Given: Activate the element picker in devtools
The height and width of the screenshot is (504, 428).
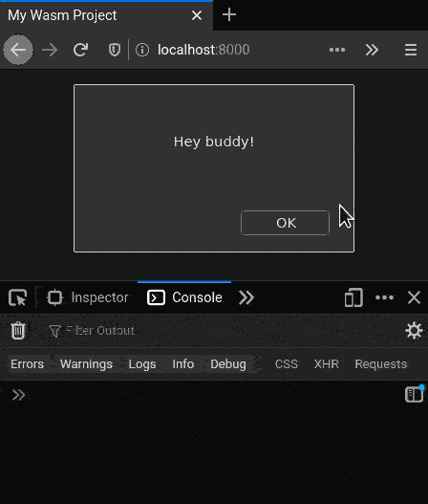Looking at the screenshot, I should click(x=17, y=297).
